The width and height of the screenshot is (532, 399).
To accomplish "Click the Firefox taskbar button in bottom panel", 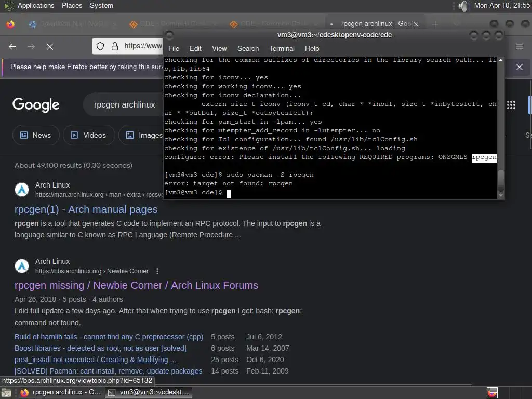I will pos(61,392).
